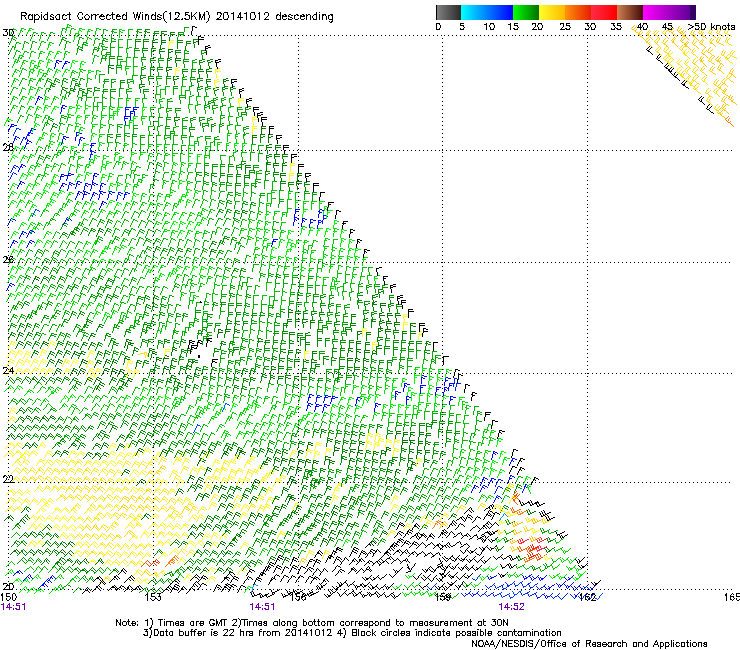The width and height of the screenshot is (740, 650).
Task: Pick the brown 35–40 knots legend segment
Action: (630, 12)
